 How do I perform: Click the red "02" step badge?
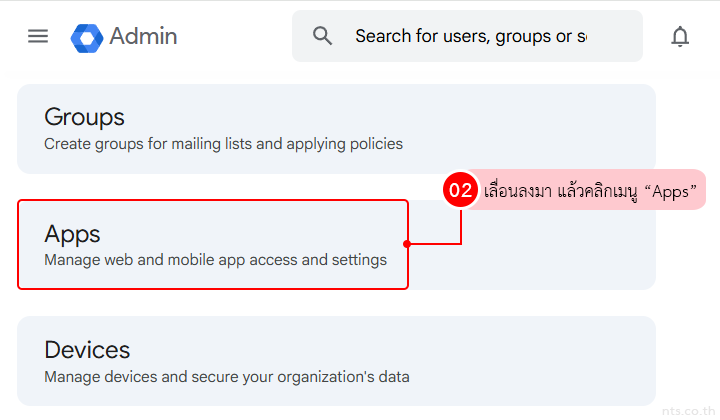coord(460,190)
